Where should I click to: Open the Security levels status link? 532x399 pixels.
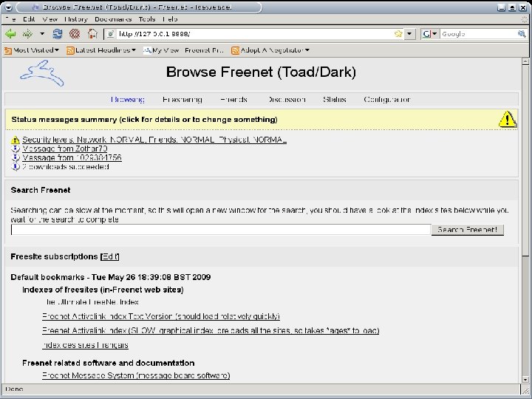point(154,140)
